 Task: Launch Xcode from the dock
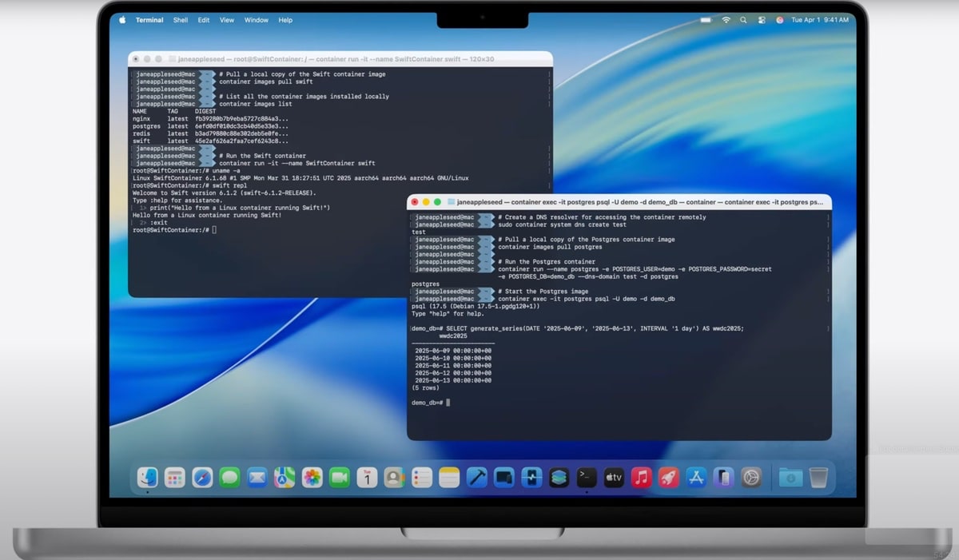[476, 478]
